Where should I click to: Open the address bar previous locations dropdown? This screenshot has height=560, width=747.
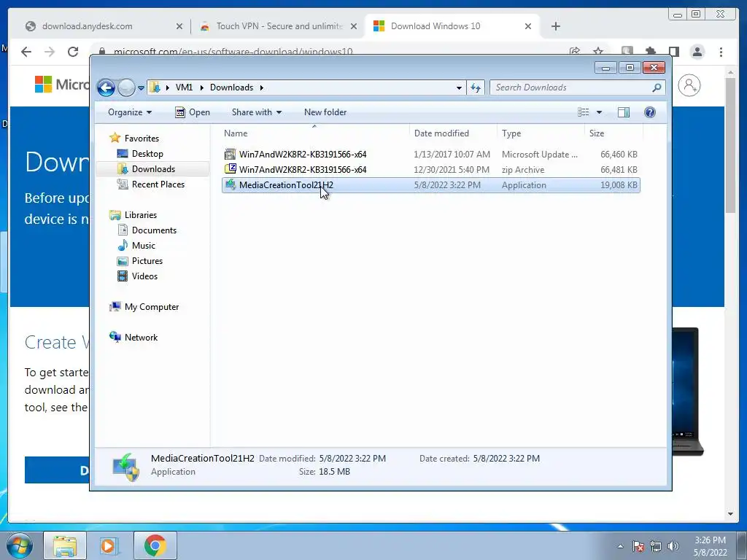point(459,87)
